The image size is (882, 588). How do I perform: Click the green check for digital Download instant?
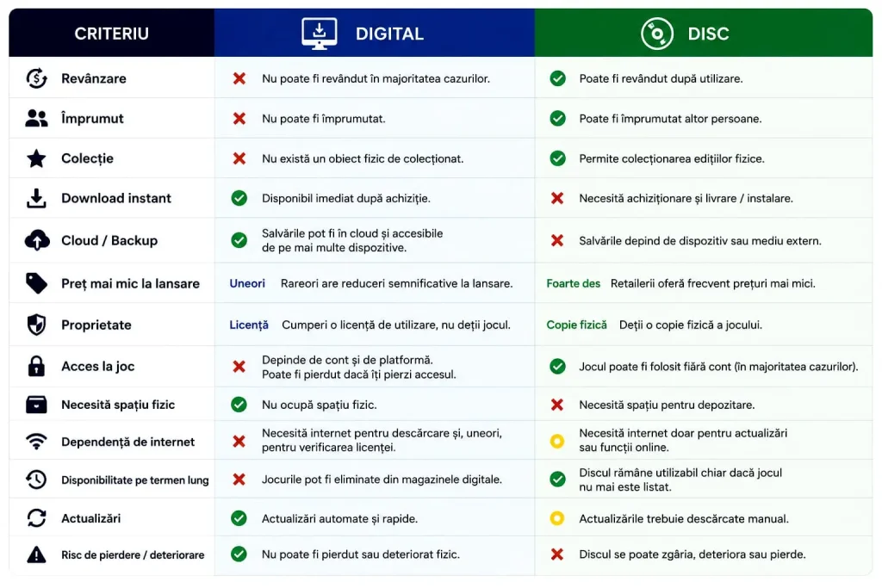pyautogui.click(x=239, y=198)
